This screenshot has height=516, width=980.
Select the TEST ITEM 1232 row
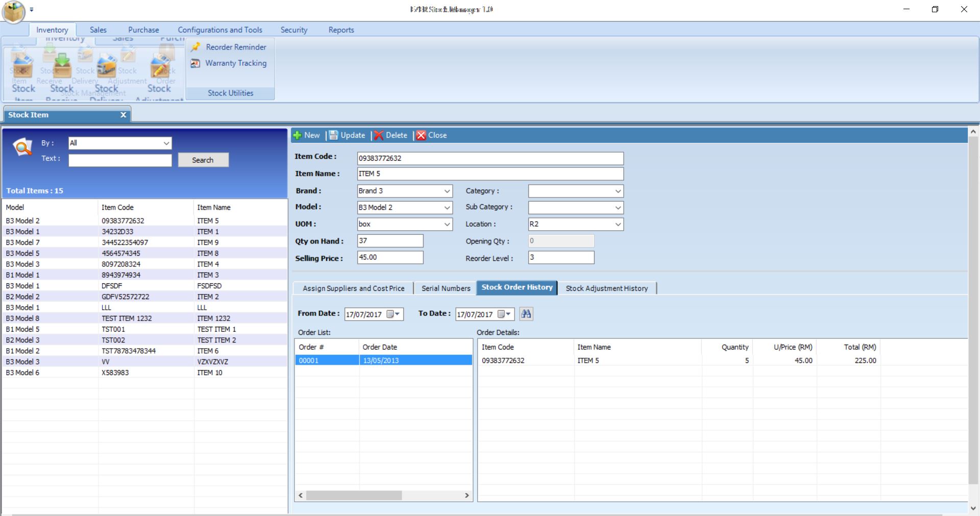pyautogui.click(x=145, y=318)
